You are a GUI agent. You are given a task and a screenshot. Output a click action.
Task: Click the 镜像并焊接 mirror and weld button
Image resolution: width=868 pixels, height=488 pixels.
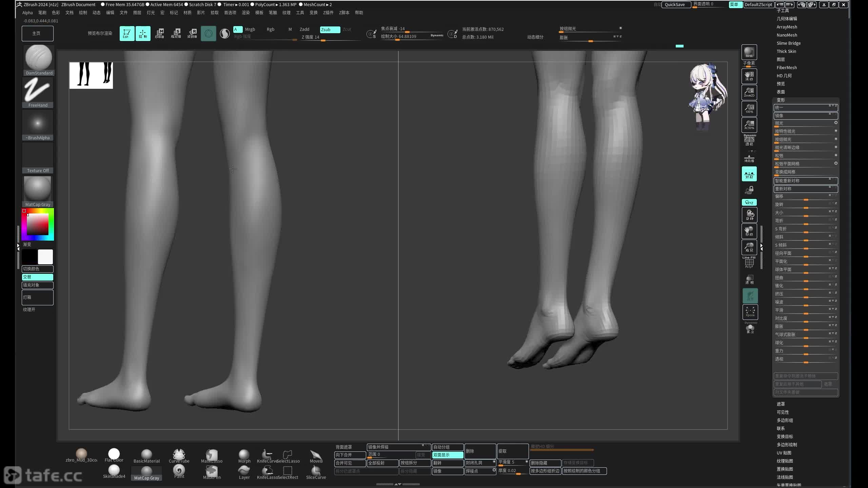click(x=399, y=447)
